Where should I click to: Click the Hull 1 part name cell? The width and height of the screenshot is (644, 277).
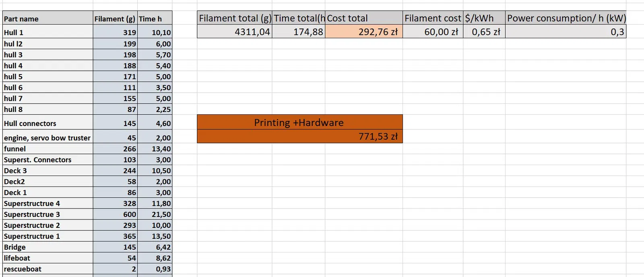tap(47, 33)
